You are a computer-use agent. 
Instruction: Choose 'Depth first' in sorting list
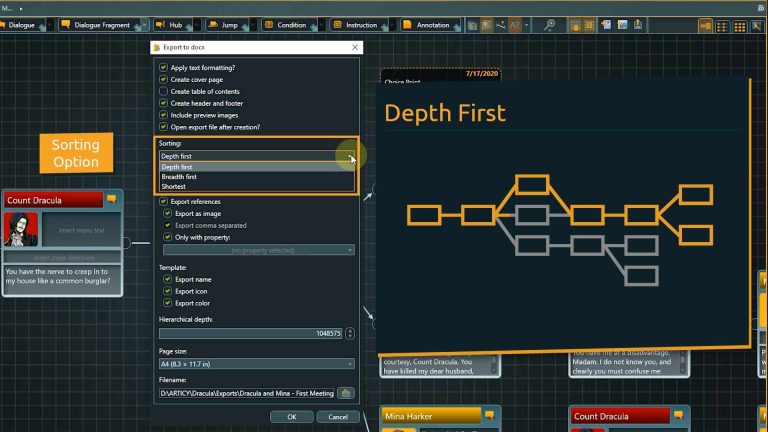coord(257,167)
